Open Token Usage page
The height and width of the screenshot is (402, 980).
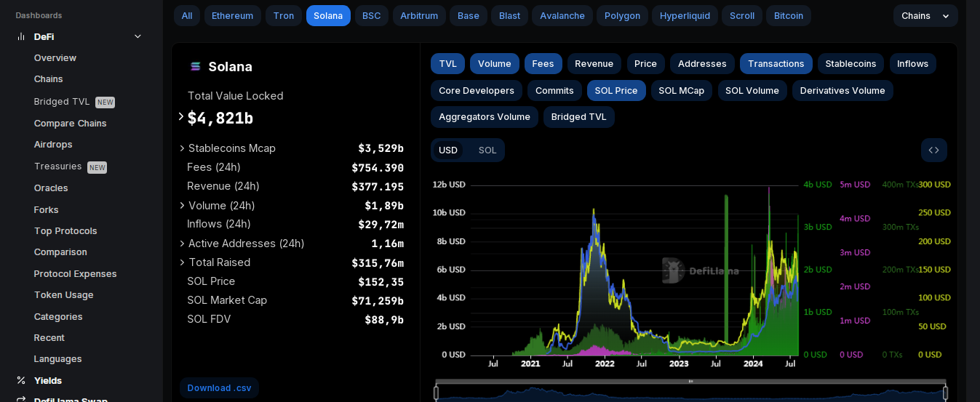(64, 295)
